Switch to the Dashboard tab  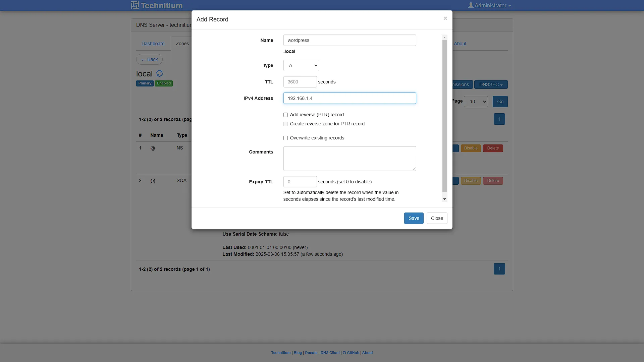click(153, 44)
